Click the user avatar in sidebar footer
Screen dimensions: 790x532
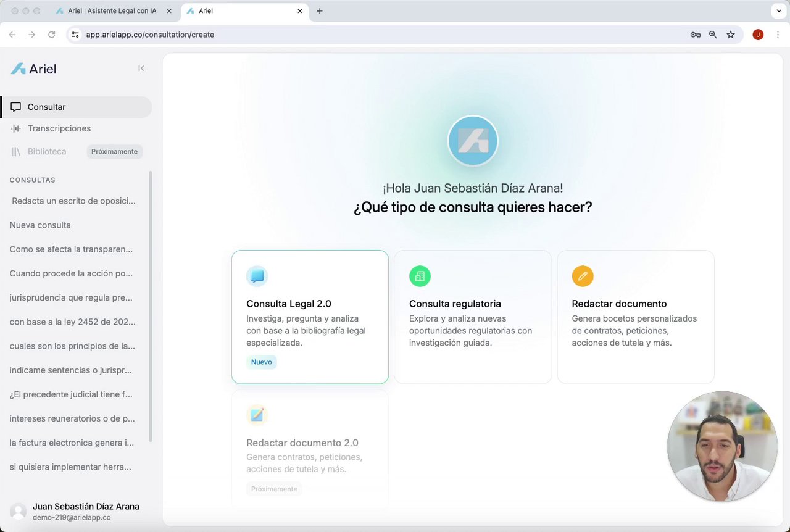point(19,511)
